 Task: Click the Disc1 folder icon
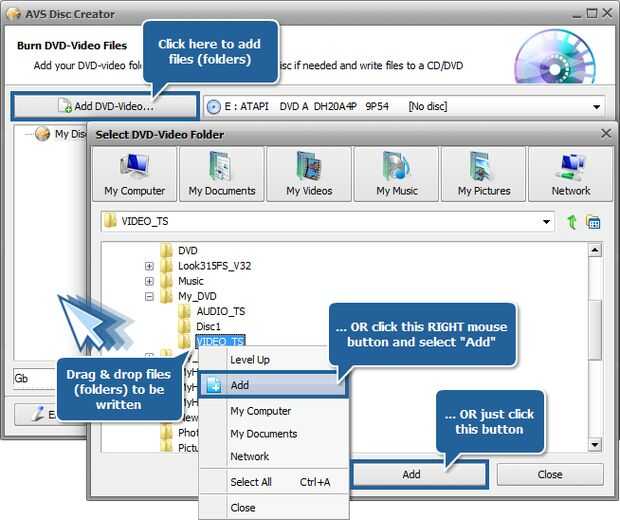tap(184, 327)
